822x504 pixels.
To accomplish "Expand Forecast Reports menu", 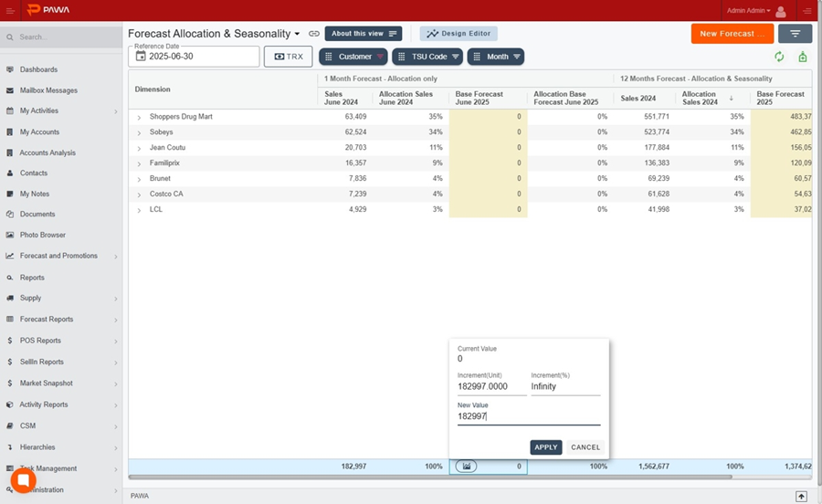I will [115, 320].
